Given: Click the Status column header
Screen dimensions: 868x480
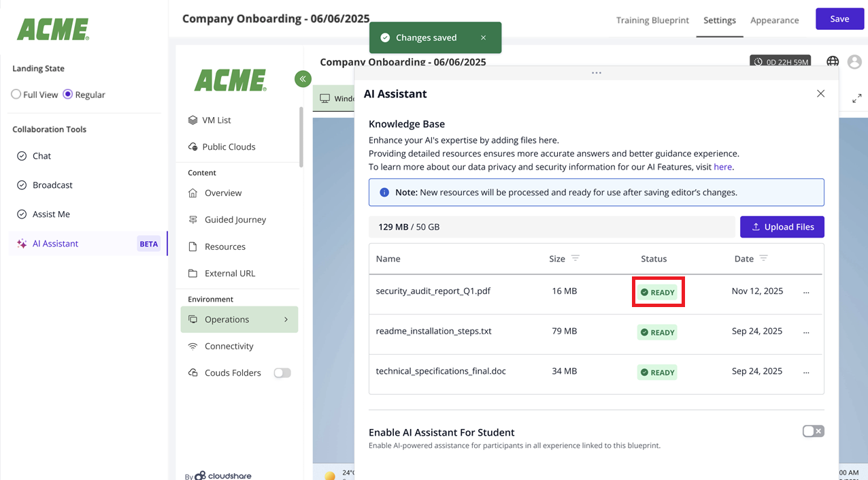Looking at the screenshot, I should [654, 259].
